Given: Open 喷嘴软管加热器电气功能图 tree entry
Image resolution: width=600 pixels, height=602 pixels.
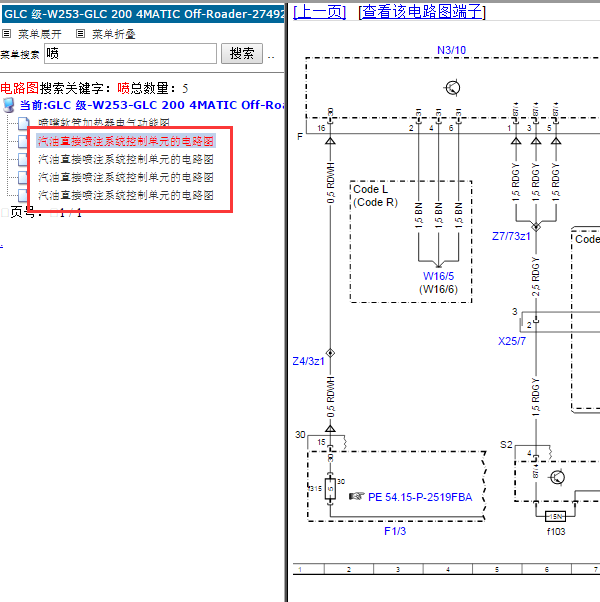Looking at the screenshot, I should coord(104,123).
